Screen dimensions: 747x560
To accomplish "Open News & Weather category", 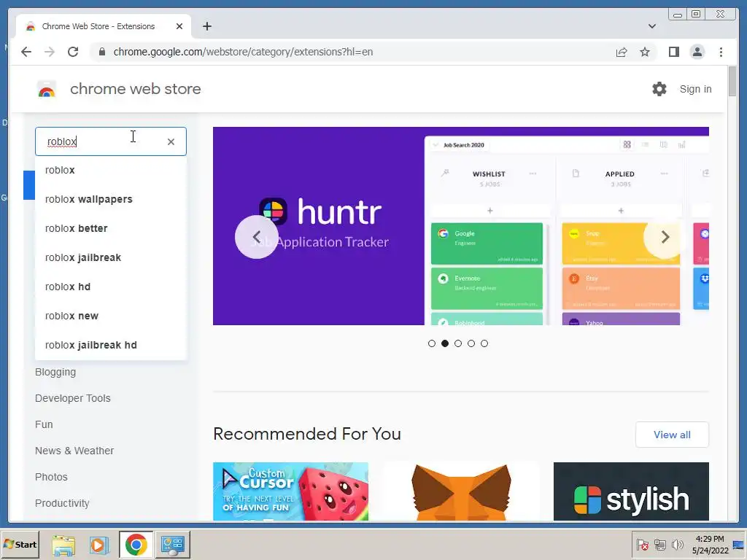I will (x=74, y=451).
